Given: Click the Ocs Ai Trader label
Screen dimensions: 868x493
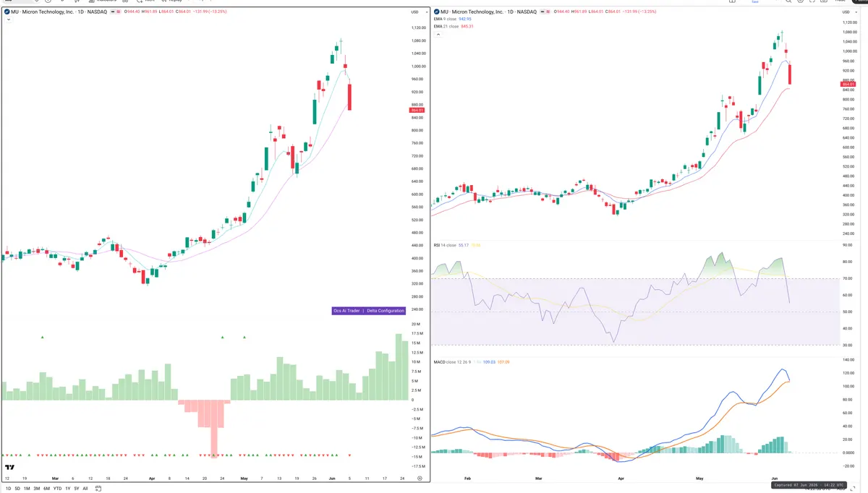Looking at the screenshot, I should [346, 311].
